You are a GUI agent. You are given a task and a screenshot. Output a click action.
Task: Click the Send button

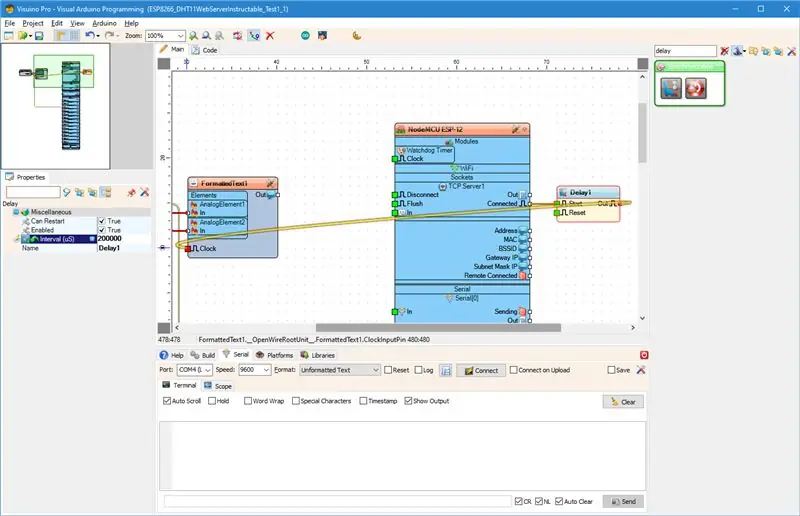623,502
